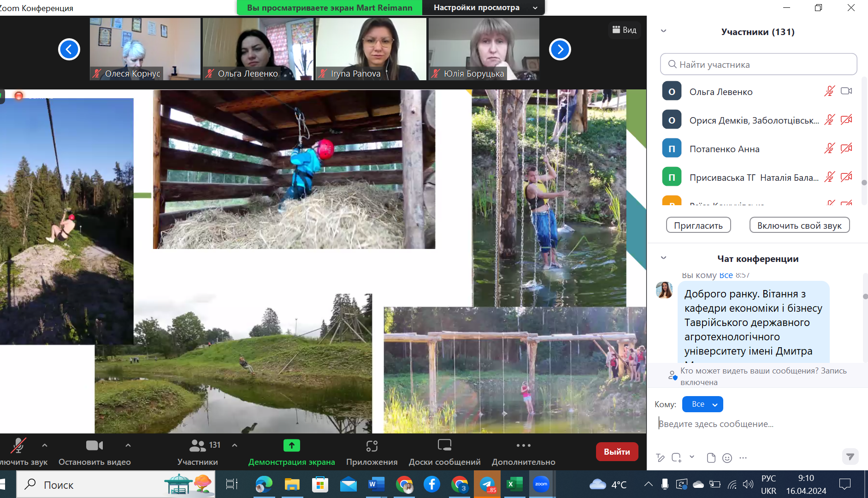The width and height of the screenshot is (868, 498).
Task: Select Ольга Левенко video thumbnail
Action: [x=258, y=49]
